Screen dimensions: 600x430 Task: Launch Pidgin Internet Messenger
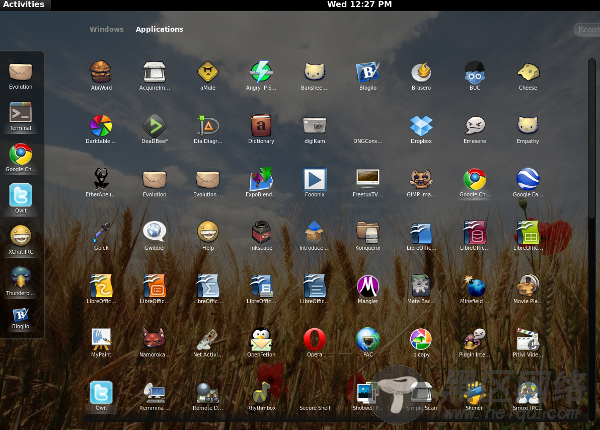[x=475, y=342]
